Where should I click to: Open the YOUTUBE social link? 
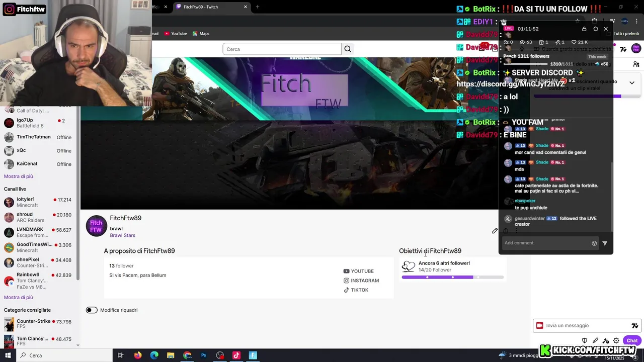pos(359,271)
